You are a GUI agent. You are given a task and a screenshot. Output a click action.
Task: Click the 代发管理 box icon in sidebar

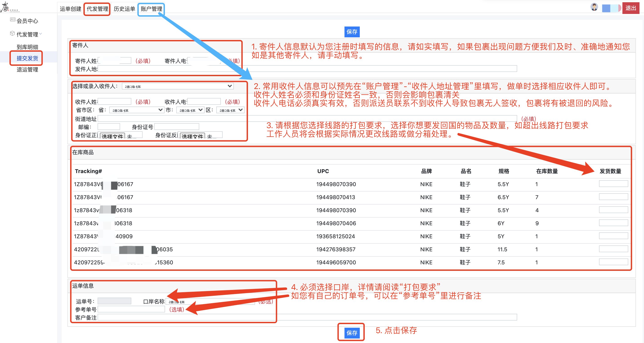tap(12, 33)
